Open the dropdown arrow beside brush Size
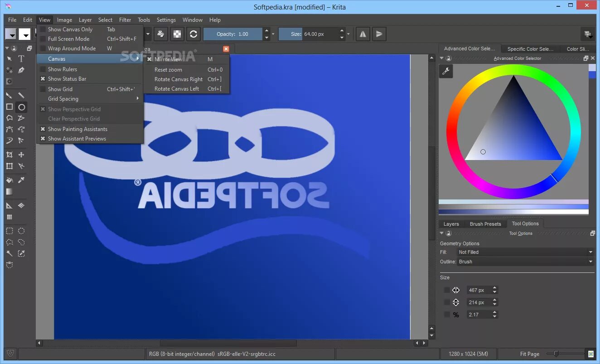This screenshot has height=364, width=600. pyautogui.click(x=348, y=34)
